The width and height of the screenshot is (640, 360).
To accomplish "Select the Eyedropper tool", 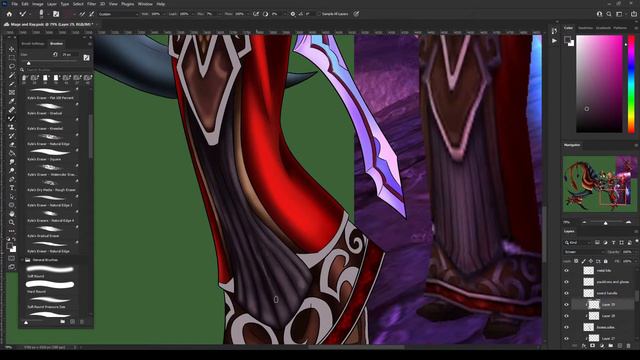I will pyautogui.click(x=11, y=101).
